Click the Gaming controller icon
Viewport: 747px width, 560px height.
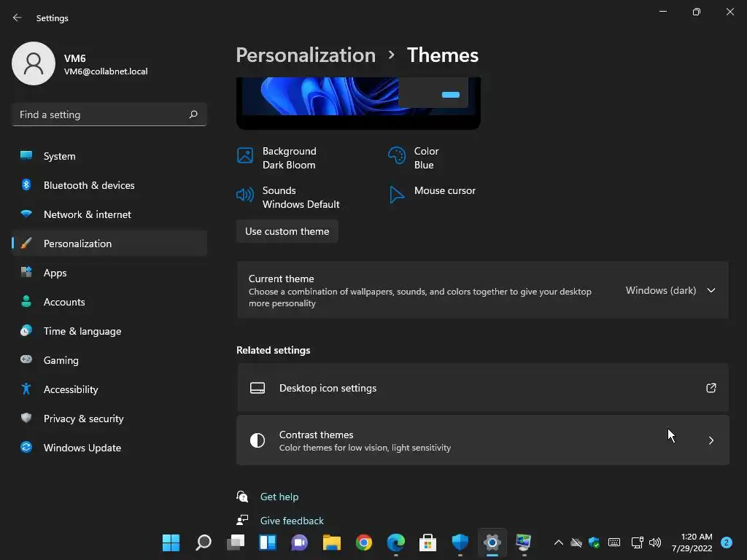[26, 359]
